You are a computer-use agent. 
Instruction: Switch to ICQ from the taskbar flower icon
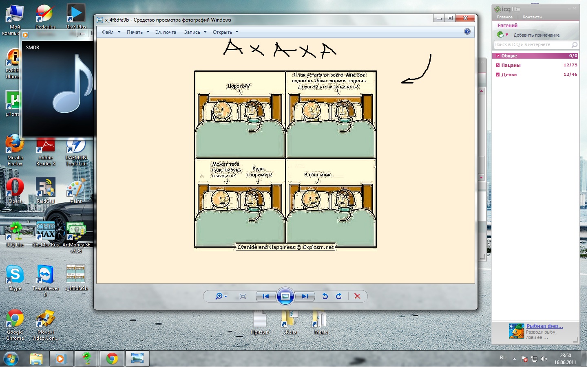tap(86, 359)
